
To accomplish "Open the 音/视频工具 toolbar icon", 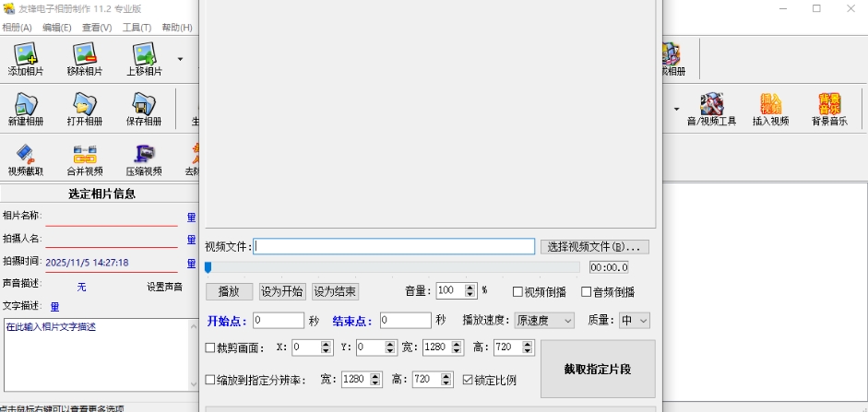I will coord(711,109).
